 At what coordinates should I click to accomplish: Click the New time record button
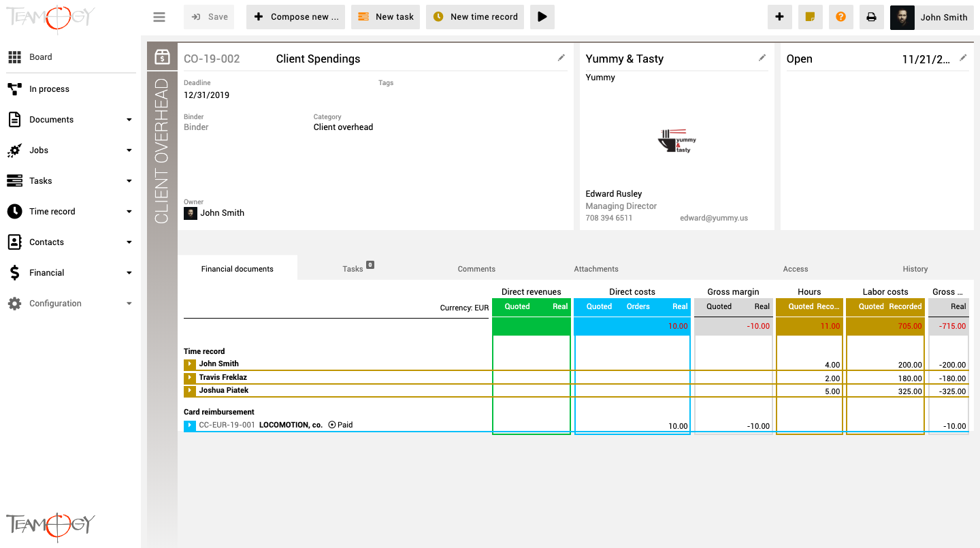click(475, 17)
